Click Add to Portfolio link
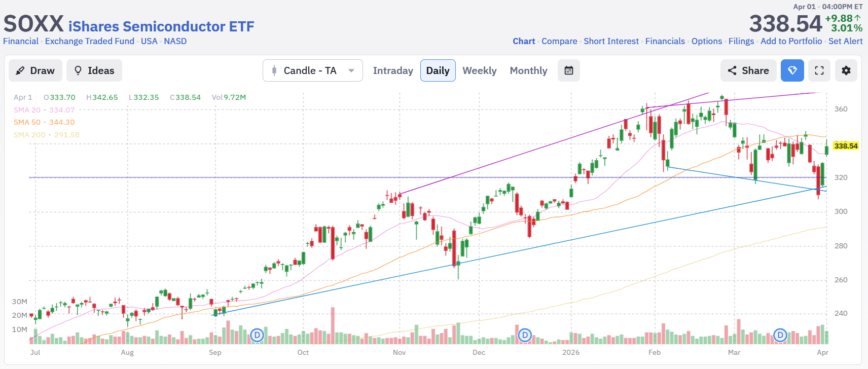Viewport: 868px width, 369px height. click(791, 41)
